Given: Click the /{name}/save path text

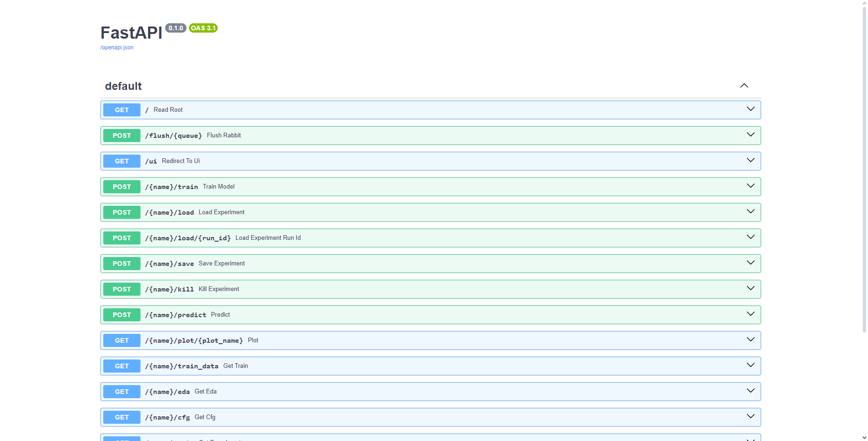Looking at the screenshot, I should [169, 264].
